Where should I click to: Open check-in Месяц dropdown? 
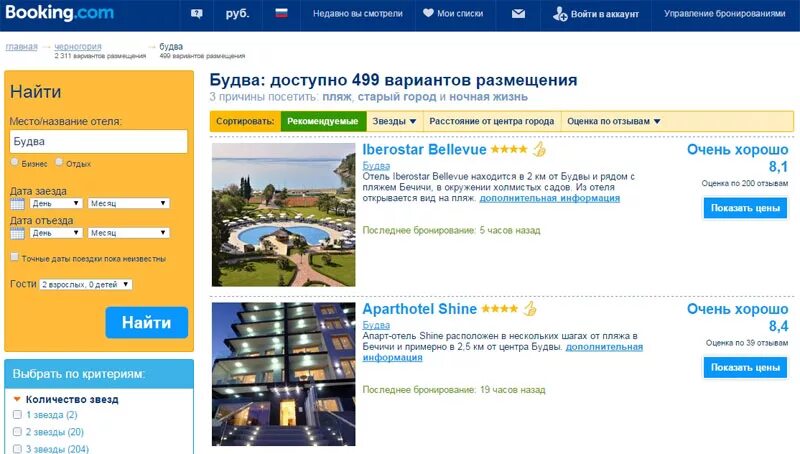coord(128,204)
